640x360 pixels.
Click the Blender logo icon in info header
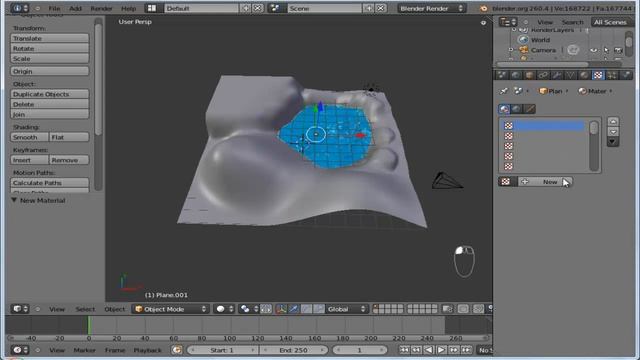click(484, 8)
